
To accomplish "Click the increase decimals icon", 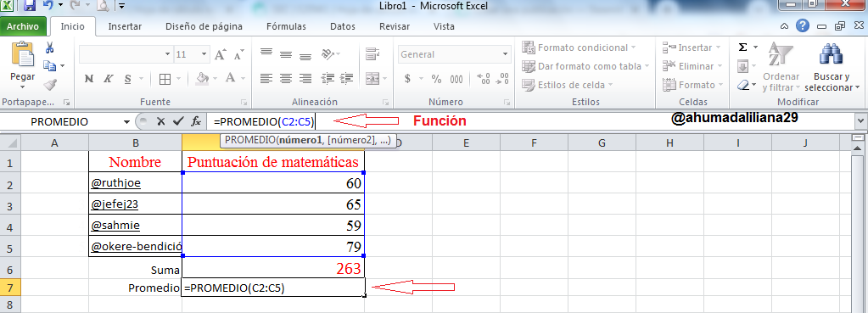I will [483, 79].
